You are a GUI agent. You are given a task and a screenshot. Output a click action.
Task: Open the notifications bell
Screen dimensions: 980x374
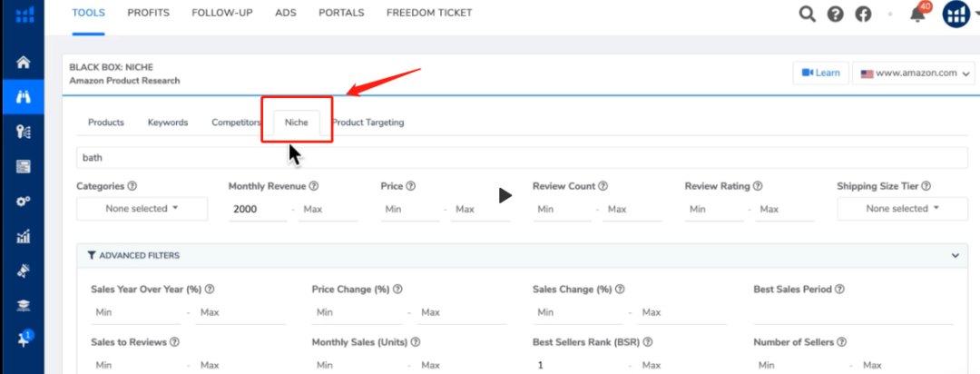tap(917, 14)
